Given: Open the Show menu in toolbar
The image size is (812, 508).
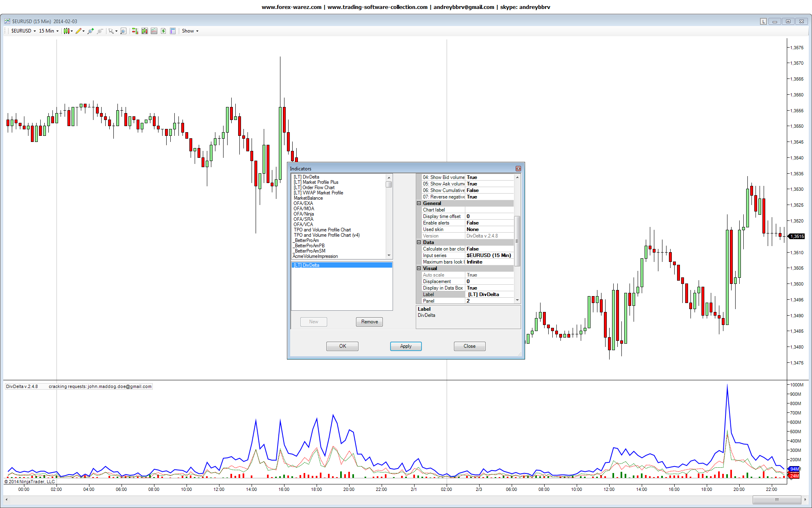Looking at the screenshot, I should point(190,31).
